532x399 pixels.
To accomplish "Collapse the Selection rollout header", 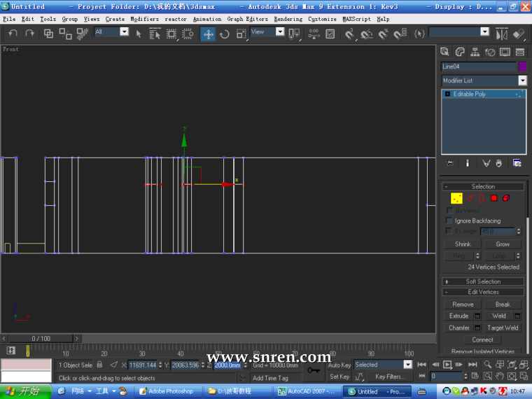I will tap(483, 187).
